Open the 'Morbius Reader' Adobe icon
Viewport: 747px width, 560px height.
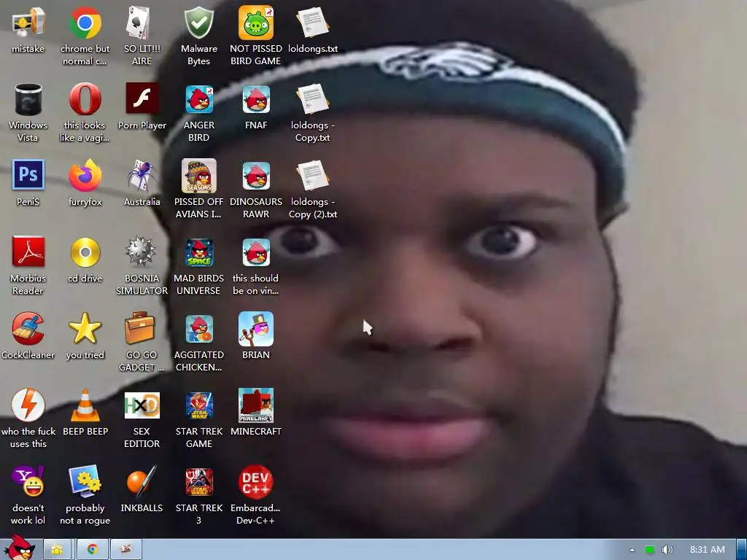(x=28, y=252)
